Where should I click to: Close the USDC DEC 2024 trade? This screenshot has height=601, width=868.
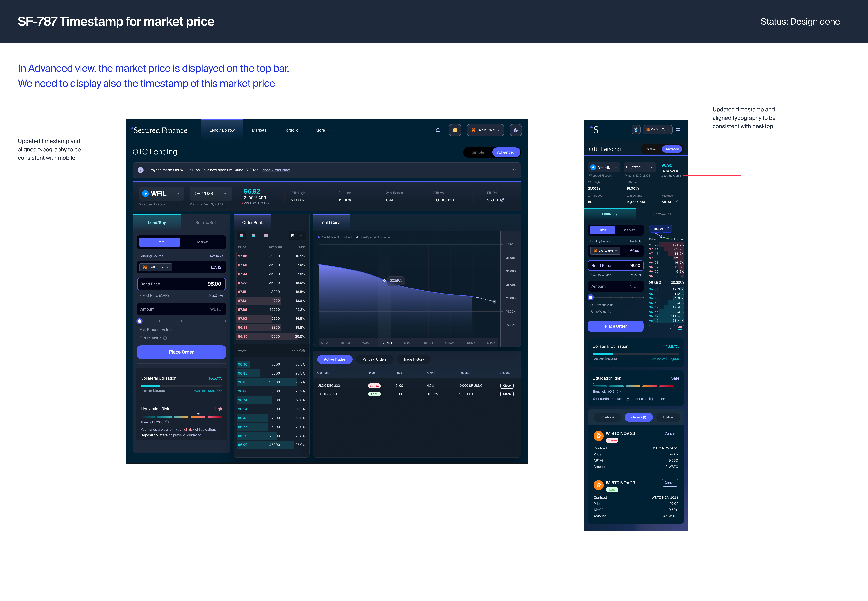point(507,386)
